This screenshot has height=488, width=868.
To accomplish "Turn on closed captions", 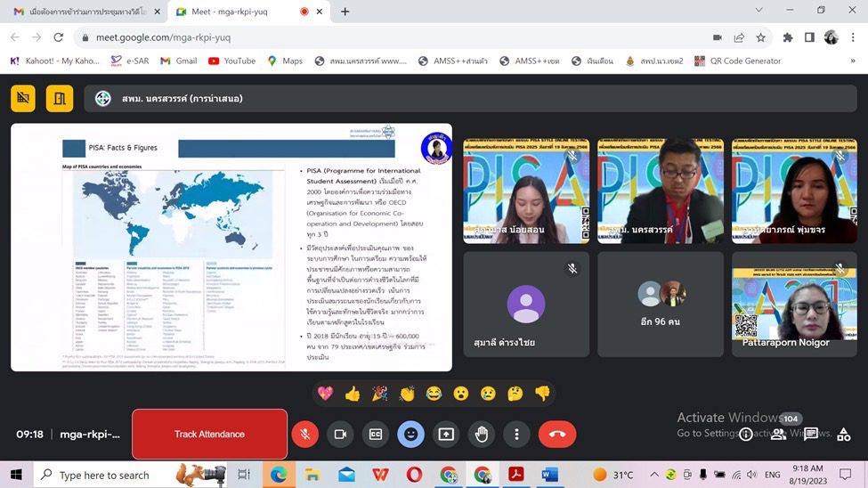I will pyautogui.click(x=376, y=435).
